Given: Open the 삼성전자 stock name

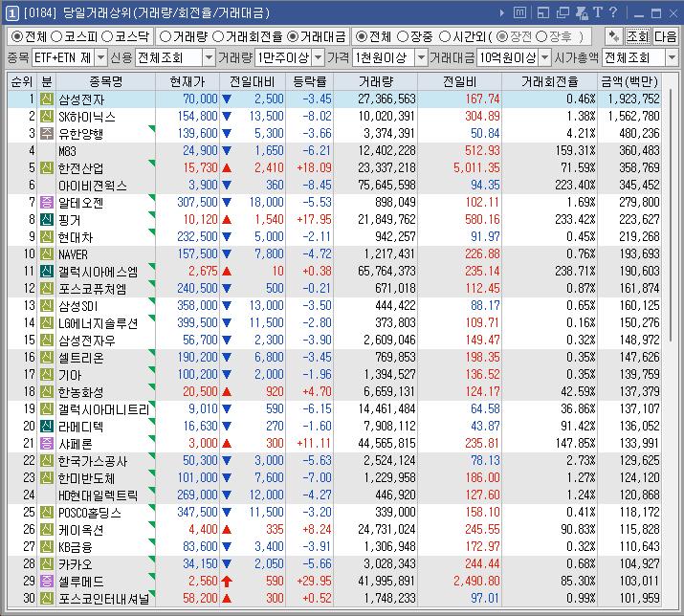Looking at the screenshot, I should [x=81, y=99].
